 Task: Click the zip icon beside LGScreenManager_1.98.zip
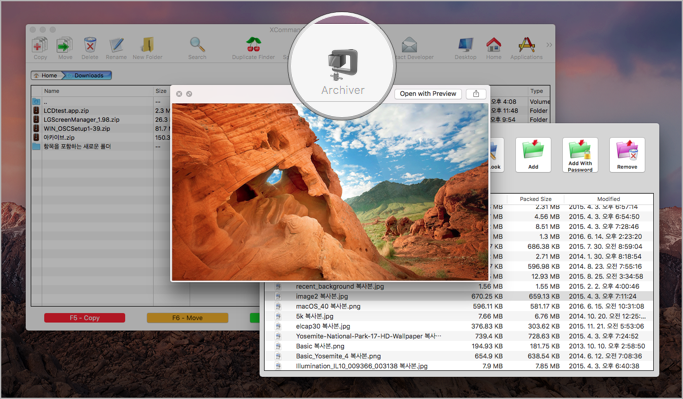coord(36,119)
